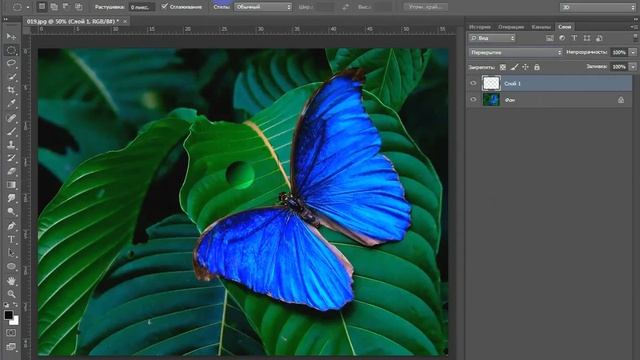Open the Стиль selection style dropdown
This screenshot has width=640, height=360.
tap(263, 7)
